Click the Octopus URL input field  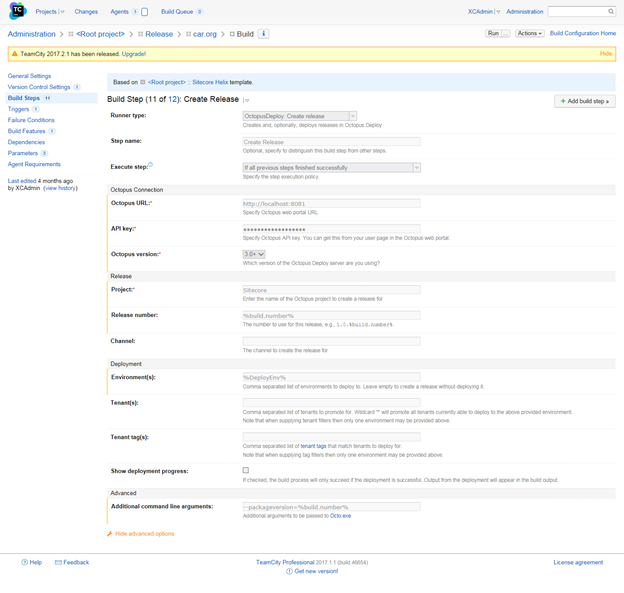click(x=332, y=203)
